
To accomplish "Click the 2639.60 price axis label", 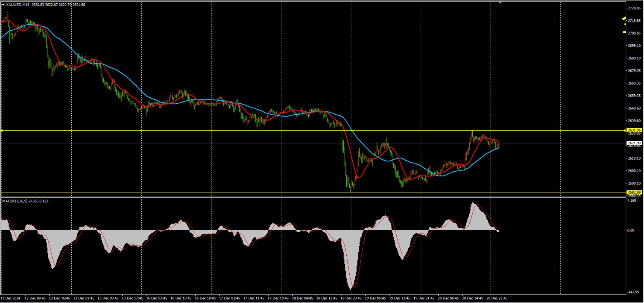I will 634,121.
